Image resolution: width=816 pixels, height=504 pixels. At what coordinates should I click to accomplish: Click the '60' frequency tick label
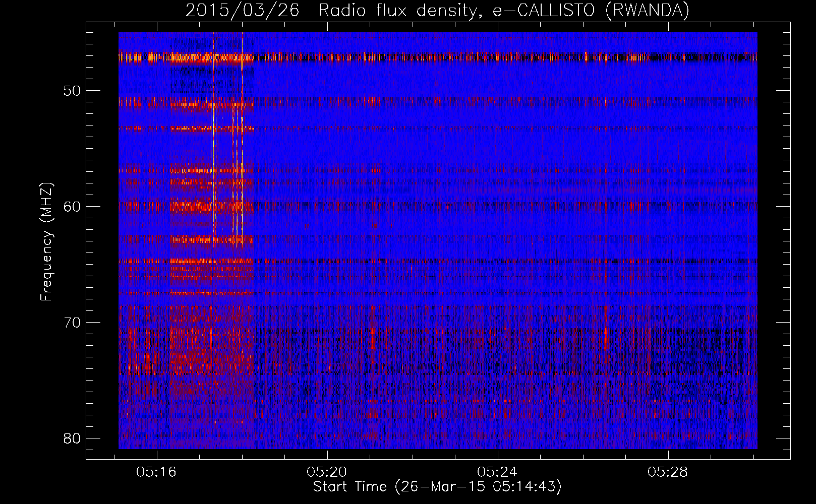[73, 207]
